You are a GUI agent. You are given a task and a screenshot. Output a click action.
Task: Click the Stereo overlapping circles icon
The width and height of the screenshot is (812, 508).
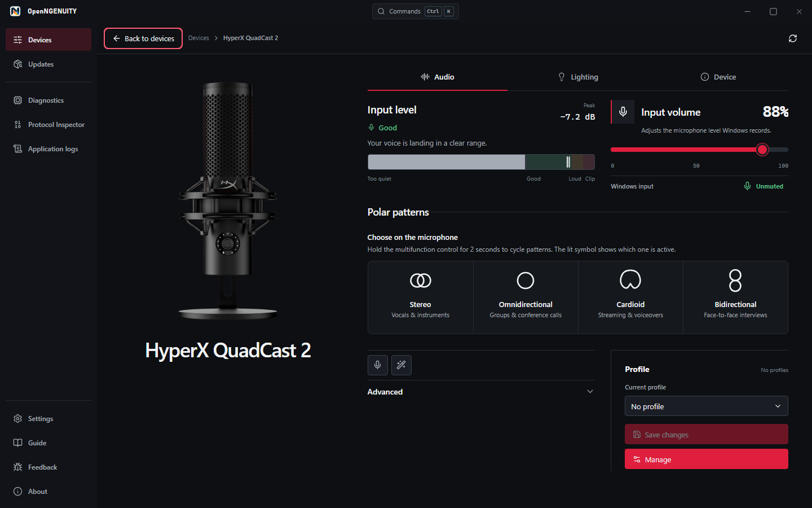(421, 281)
